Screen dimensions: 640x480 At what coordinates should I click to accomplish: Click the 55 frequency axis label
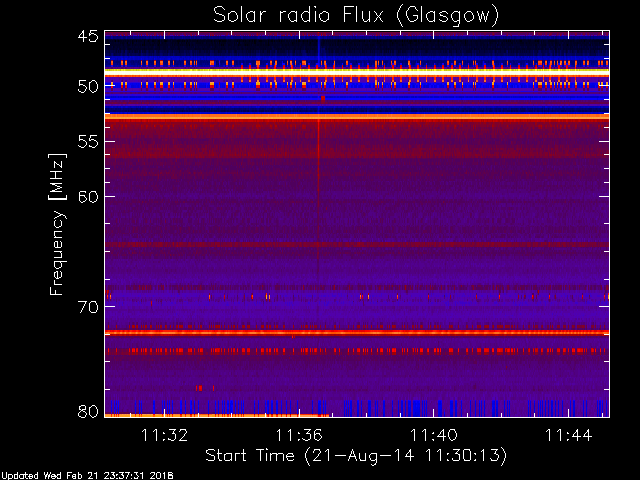click(x=88, y=142)
